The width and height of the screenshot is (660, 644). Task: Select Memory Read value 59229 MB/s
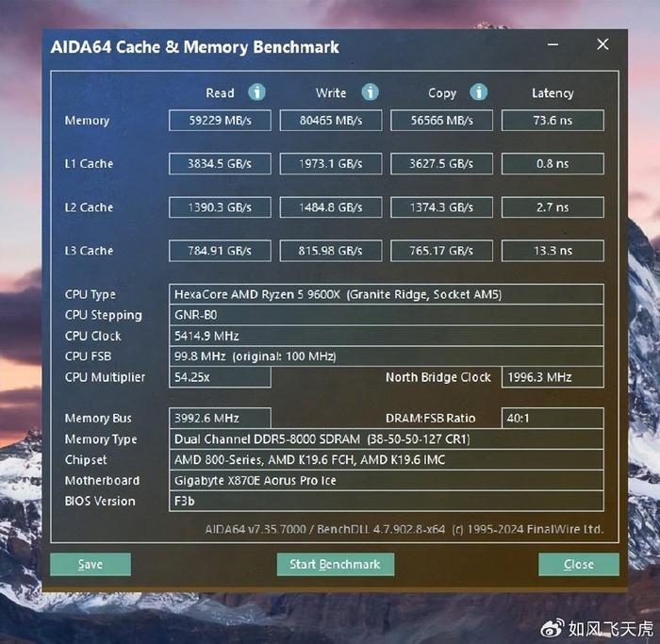point(220,121)
